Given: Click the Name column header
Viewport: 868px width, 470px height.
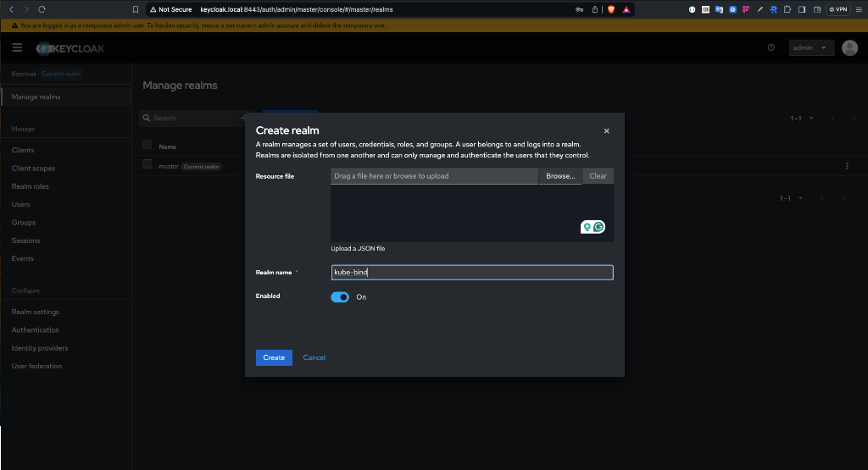Looking at the screenshot, I should click(x=168, y=147).
